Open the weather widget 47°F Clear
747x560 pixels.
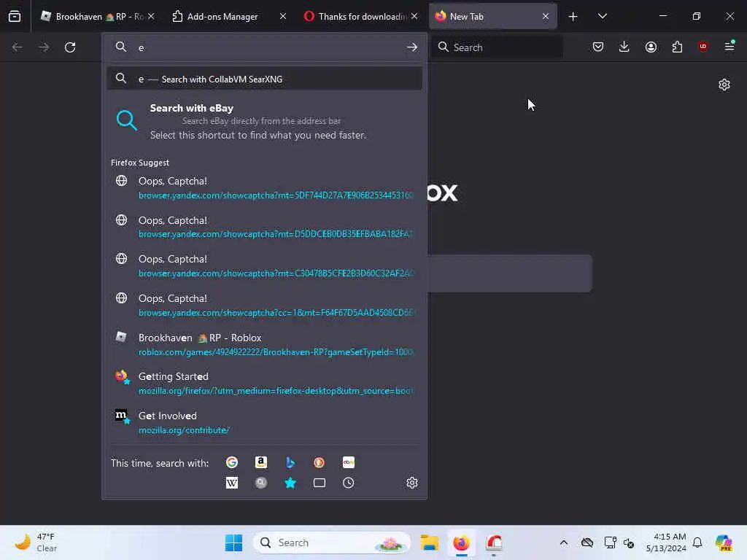tap(35, 542)
